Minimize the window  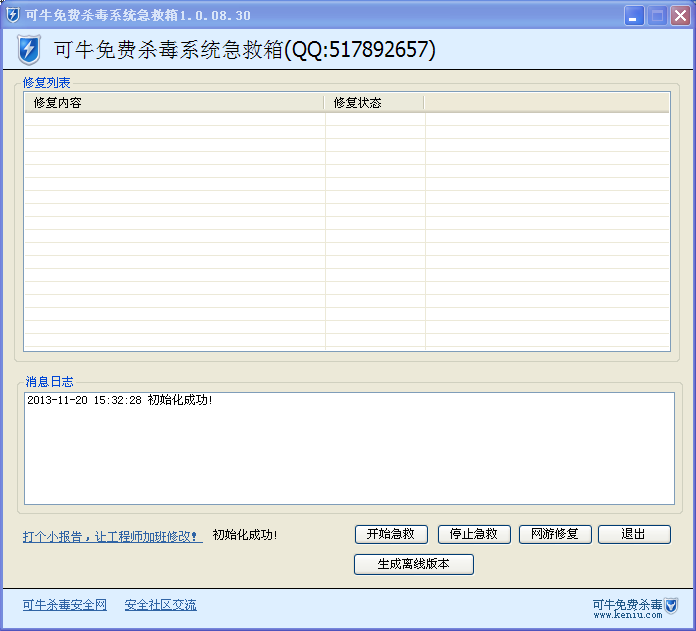click(634, 16)
